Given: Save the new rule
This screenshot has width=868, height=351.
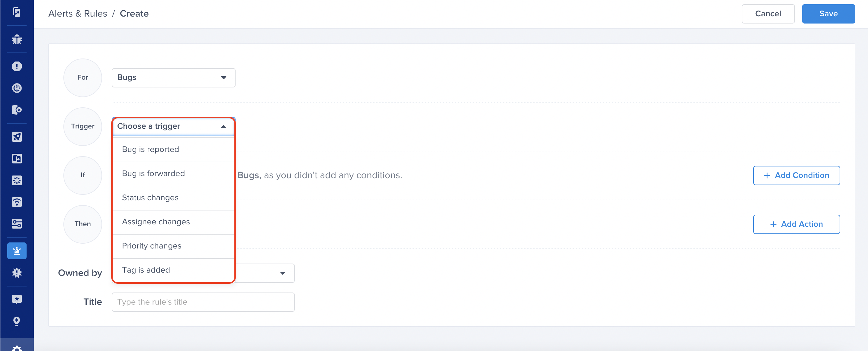Looking at the screenshot, I should (x=828, y=14).
